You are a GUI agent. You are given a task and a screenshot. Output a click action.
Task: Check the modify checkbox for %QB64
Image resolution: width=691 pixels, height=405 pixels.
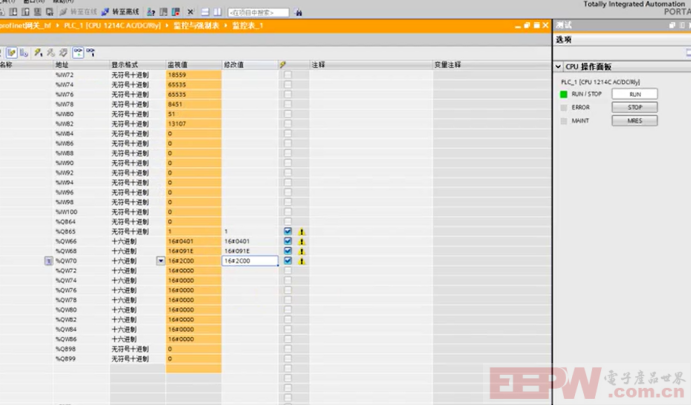[x=288, y=221]
